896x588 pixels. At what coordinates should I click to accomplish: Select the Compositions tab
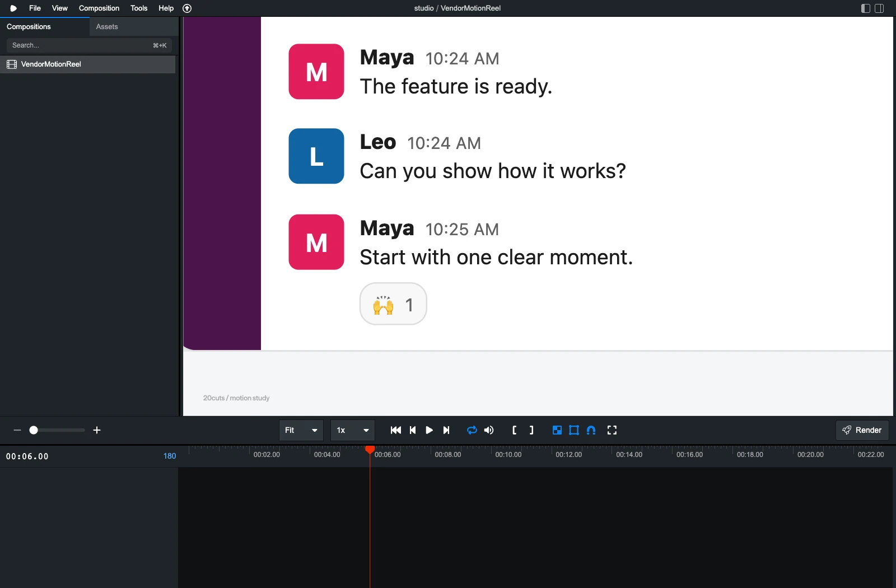tap(45, 26)
